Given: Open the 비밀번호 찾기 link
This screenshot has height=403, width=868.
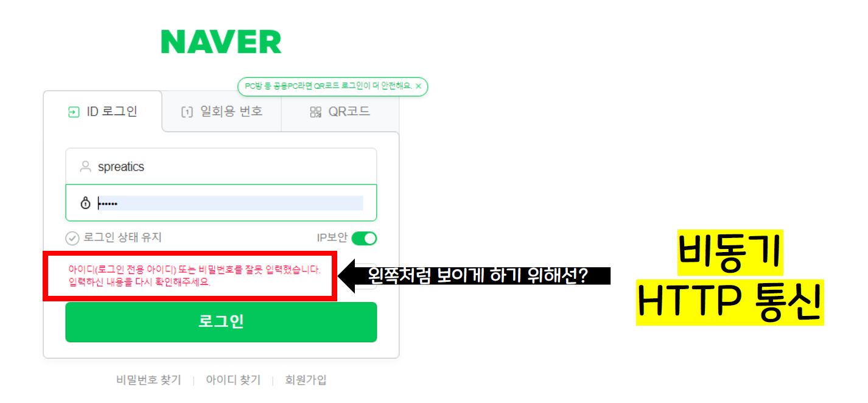Looking at the screenshot, I should click(149, 380).
